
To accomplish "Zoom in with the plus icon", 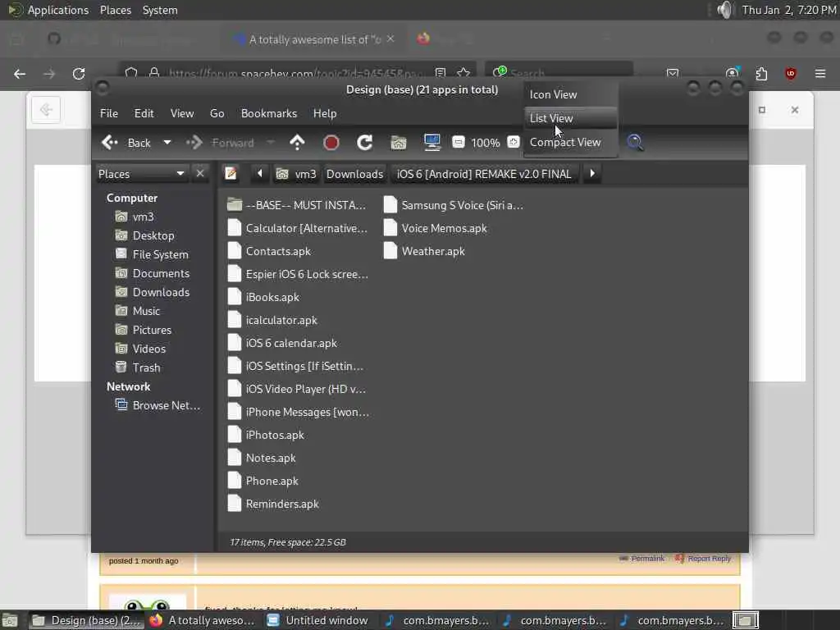I will (x=514, y=142).
